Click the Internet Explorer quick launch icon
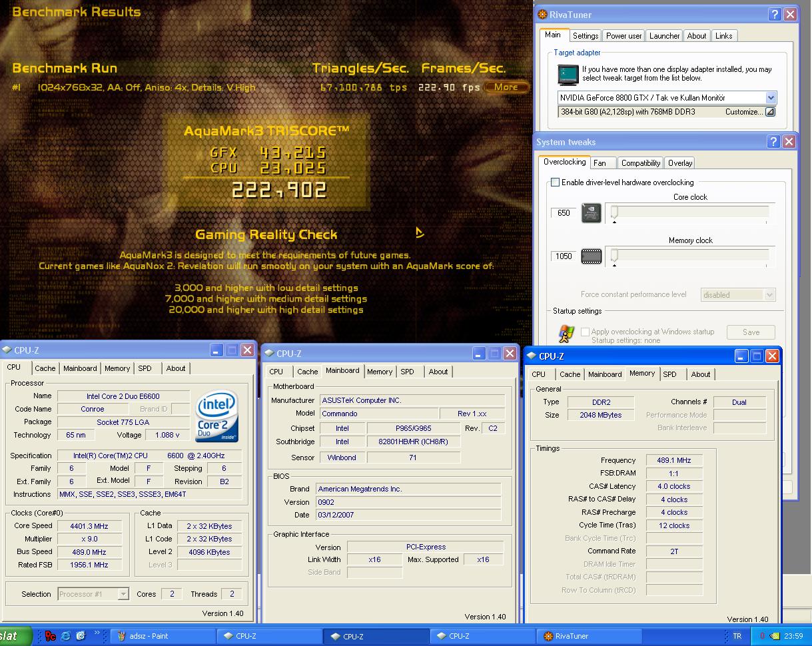812x646 pixels. (x=66, y=636)
